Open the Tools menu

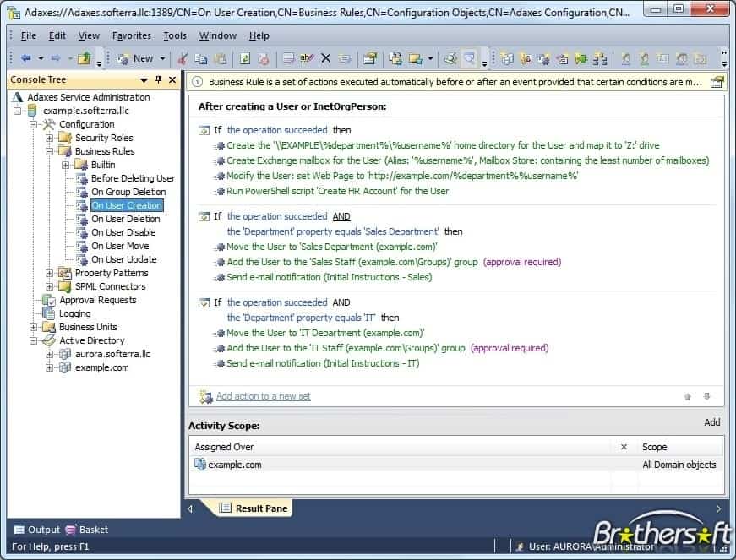pos(175,35)
